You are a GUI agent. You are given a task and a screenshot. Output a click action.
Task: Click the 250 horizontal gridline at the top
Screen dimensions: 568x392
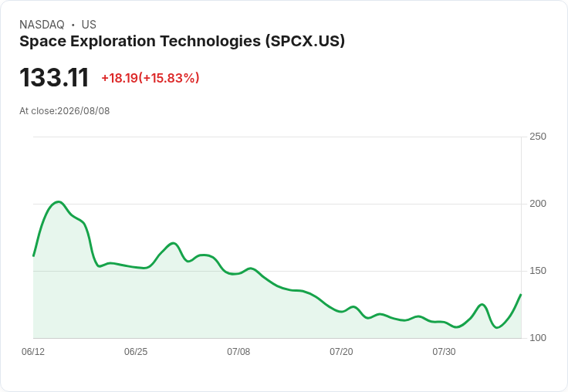tap(277, 137)
